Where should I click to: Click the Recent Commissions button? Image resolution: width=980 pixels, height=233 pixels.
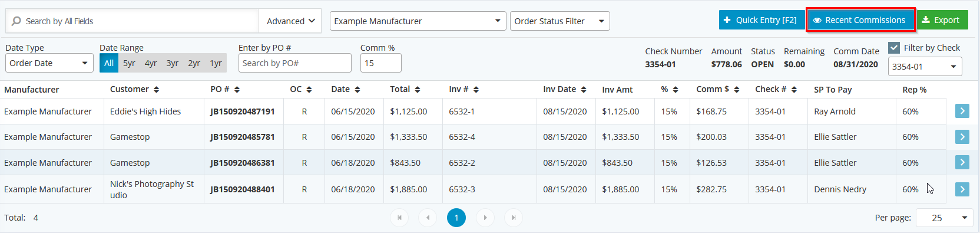pyautogui.click(x=860, y=20)
